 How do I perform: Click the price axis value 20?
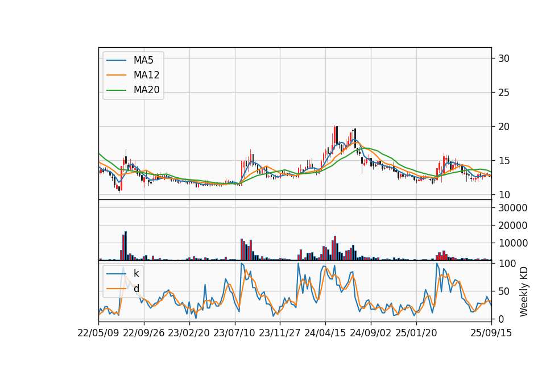(504, 127)
